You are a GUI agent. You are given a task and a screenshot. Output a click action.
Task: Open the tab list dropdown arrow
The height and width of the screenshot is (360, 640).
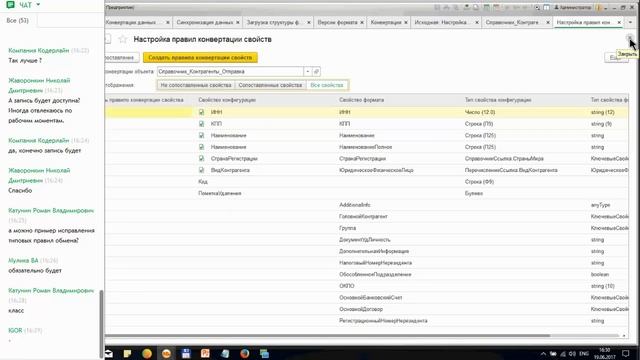(x=631, y=22)
